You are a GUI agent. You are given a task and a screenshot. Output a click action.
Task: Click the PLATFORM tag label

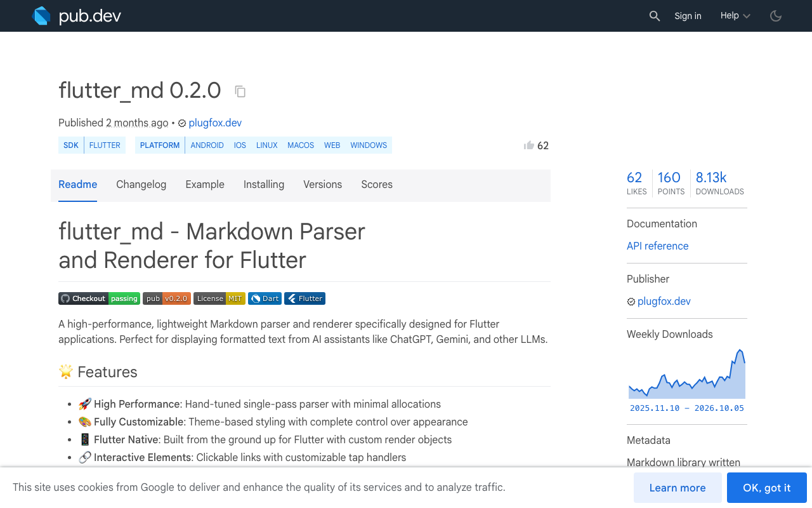pos(160,145)
